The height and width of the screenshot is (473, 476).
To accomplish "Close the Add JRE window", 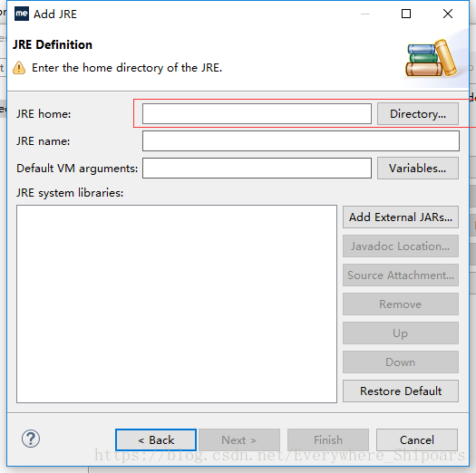I will pos(448,14).
